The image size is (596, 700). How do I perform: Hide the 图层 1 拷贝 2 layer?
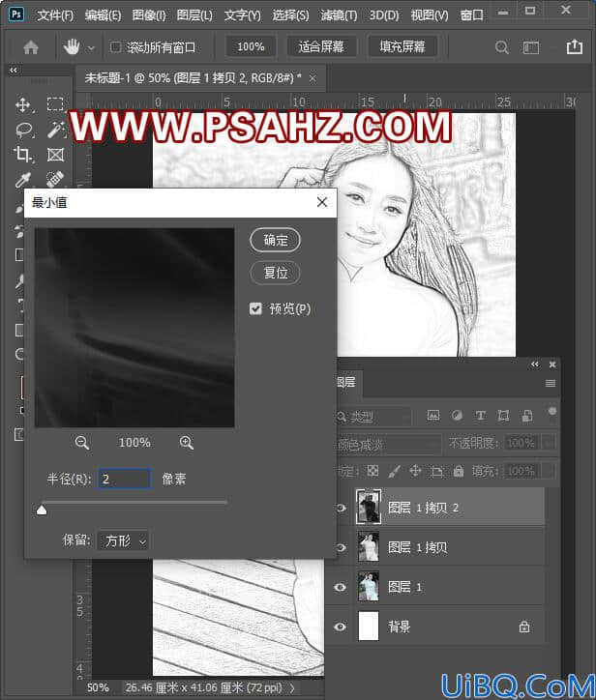coord(341,508)
